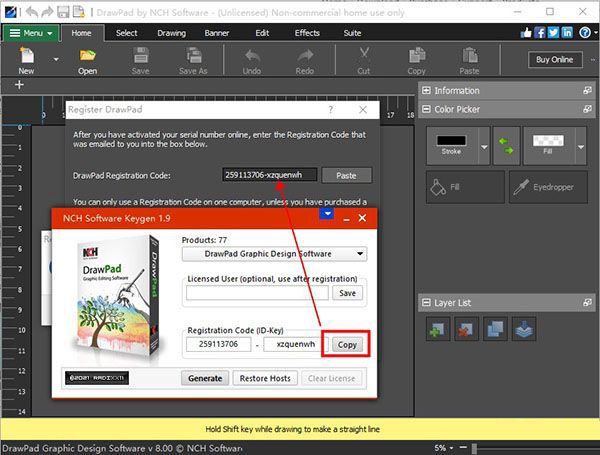Open the green Menu dropdown

31,33
